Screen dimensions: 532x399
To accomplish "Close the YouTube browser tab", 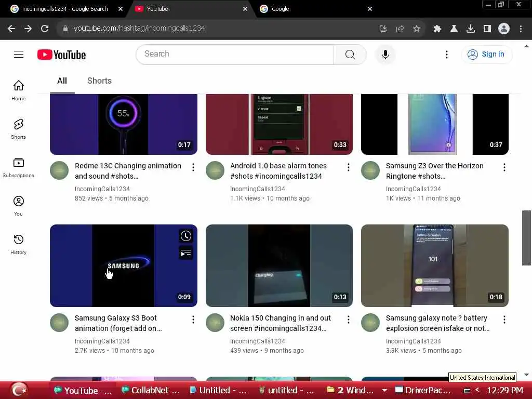I will coord(245,9).
